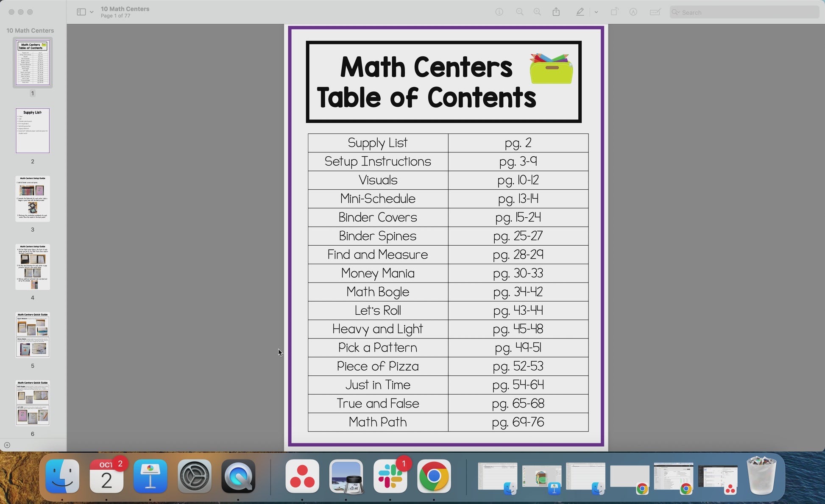Image resolution: width=825 pixels, height=504 pixels.
Task: Open Slack from the dock
Action: tap(390, 476)
